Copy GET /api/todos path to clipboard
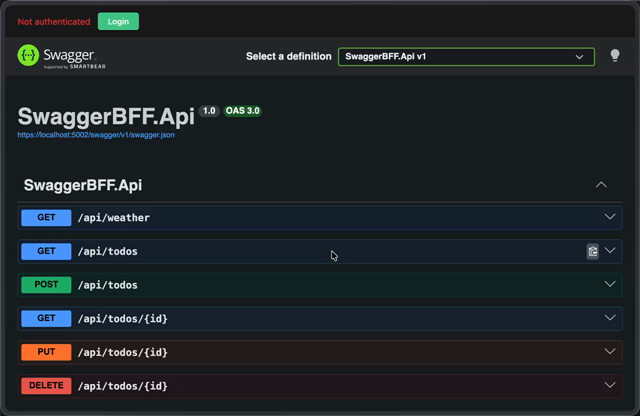 [x=593, y=251]
